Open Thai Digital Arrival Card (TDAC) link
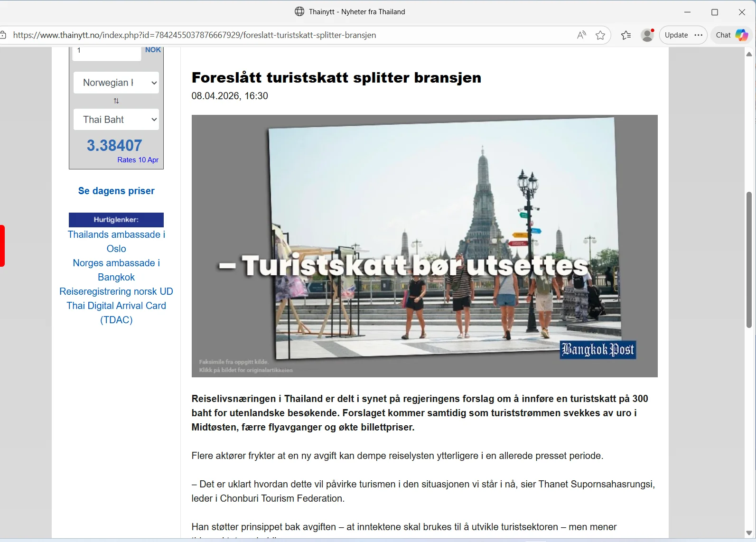 click(116, 313)
